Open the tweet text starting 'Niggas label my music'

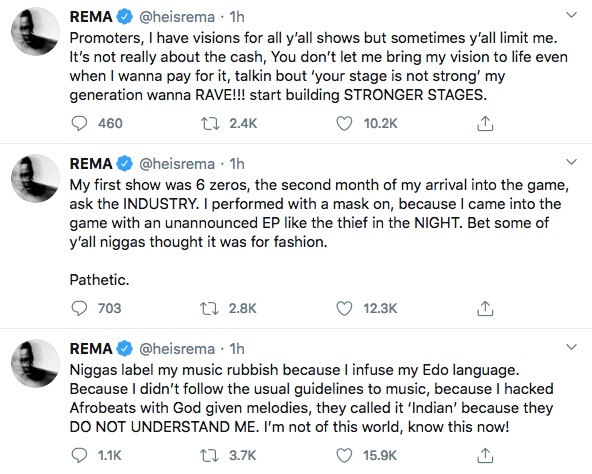point(311,398)
